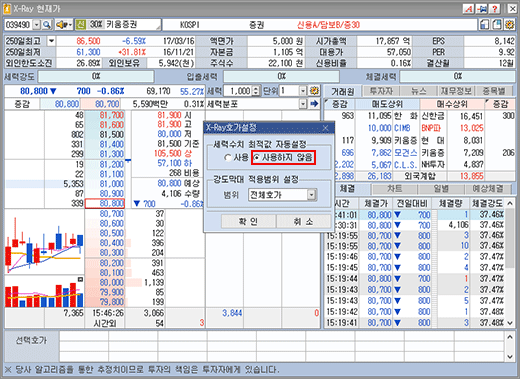Image resolution: width=520 pixels, height=379 pixels.
Task: Click the pin window icon in title bar
Action: (x=482, y=8)
